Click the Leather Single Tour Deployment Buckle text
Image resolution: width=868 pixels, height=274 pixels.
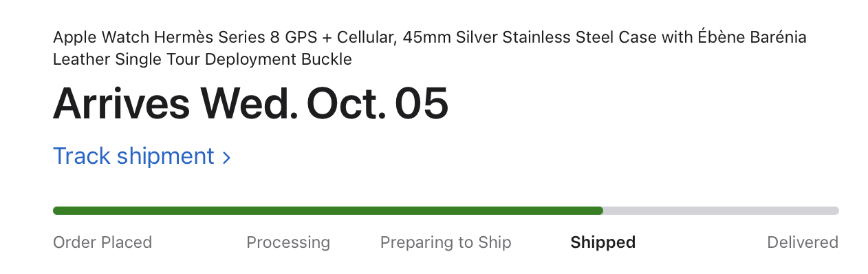[x=202, y=59]
